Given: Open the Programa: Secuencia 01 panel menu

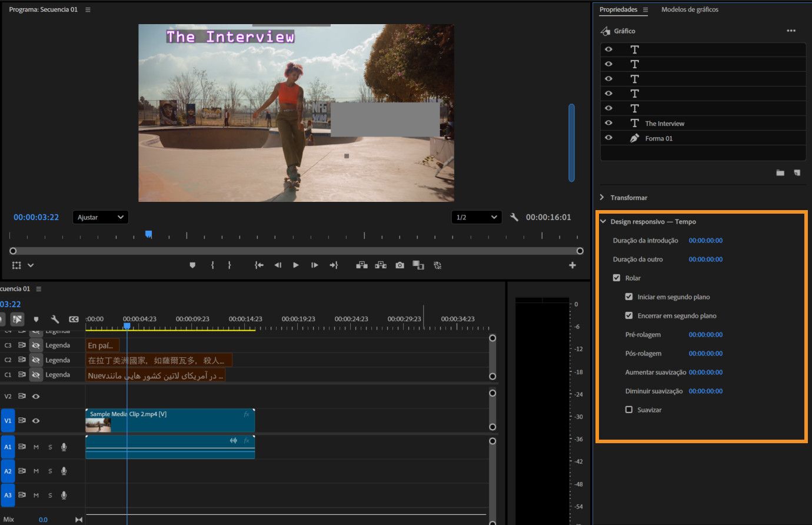Looking at the screenshot, I should click(x=88, y=9).
